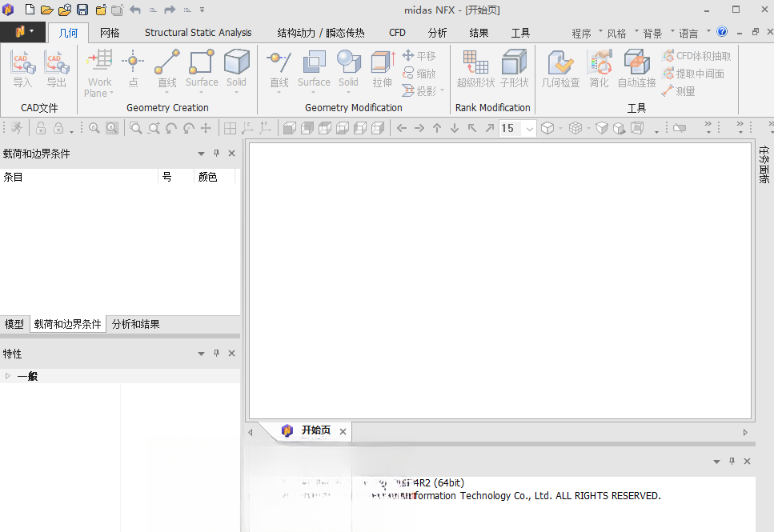Switch to the CFD ribbon tab

[x=397, y=33]
